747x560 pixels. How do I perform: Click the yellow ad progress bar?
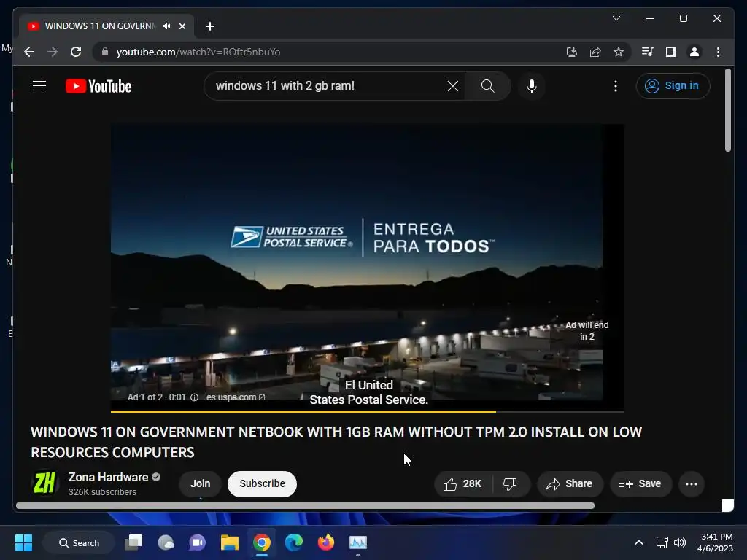tap(303, 411)
